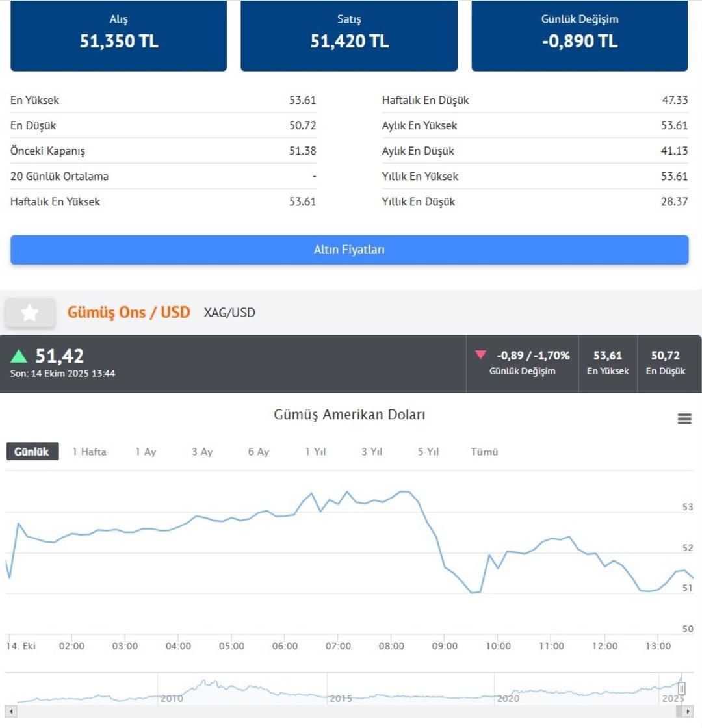Click the navigator scroll left arrow
Image resolution: width=702 pixels, height=728 pixels.
pos(12,712)
